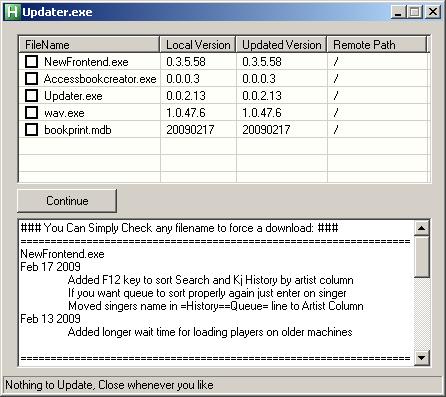Click 'Added F12 key to sort' line
This screenshot has width=446, height=397.
[210, 280]
